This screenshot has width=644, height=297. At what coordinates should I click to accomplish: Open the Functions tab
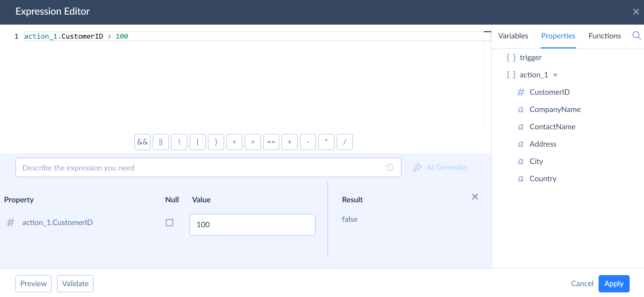click(604, 36)
